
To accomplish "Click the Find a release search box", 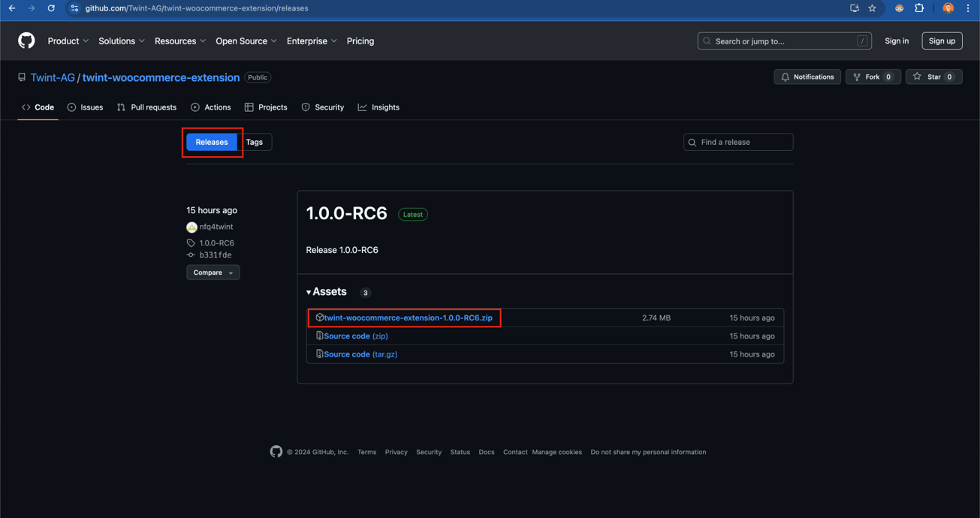I will coord(738,142).
